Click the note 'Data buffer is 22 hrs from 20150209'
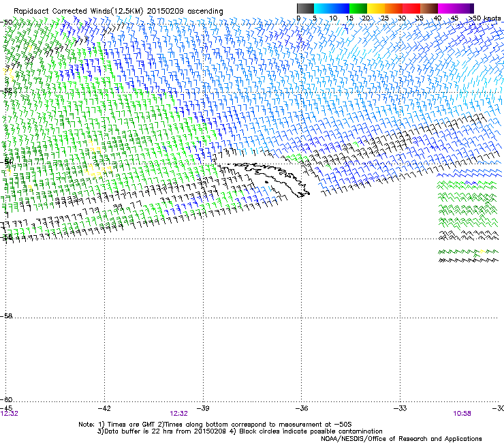Viewport: 504px width, 443px height. coord(166,431)
